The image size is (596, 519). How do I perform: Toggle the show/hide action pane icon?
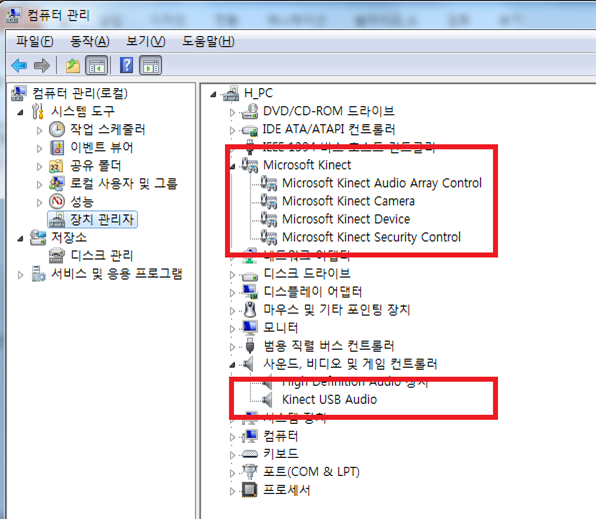pos(151,65)
